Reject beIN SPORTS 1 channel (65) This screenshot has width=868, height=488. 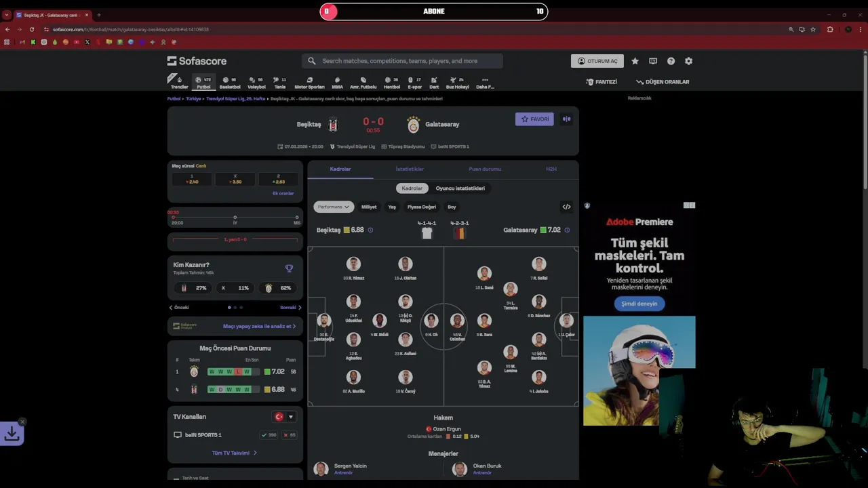(x=290, y=435)
